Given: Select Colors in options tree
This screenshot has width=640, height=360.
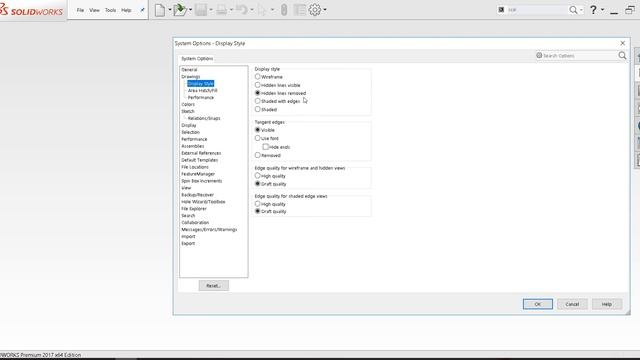Looking at the screenshot, I should (x=188, y=104).
